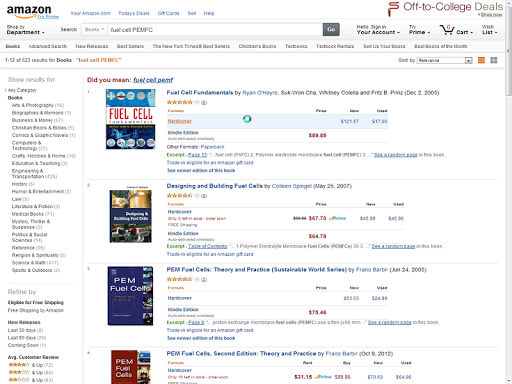Open the Books search category dropdown

tap(94, 30)
